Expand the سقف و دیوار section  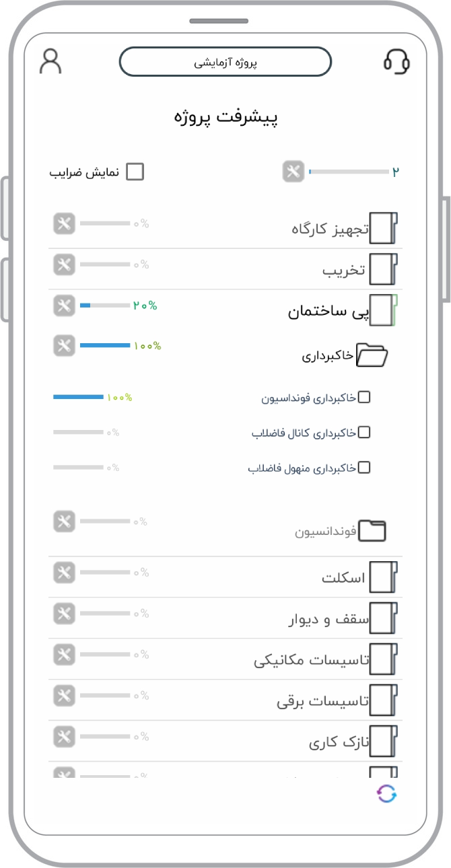coord(384,619)
